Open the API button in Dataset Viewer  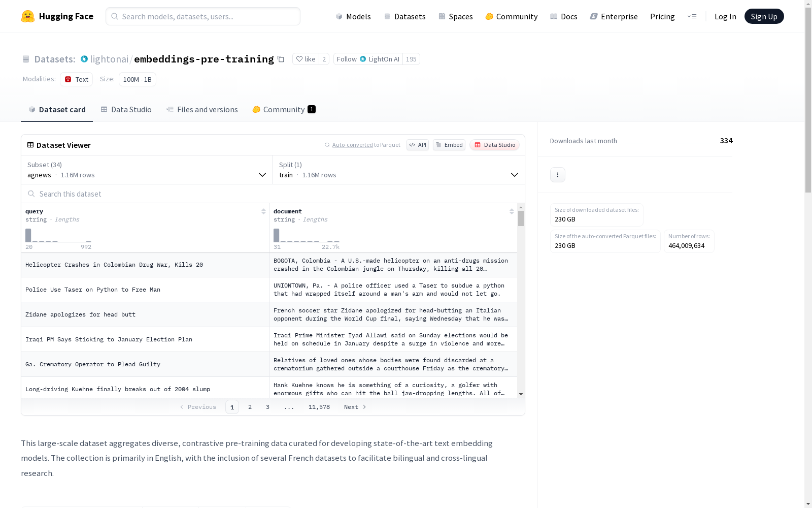click(x=418, y=145)
